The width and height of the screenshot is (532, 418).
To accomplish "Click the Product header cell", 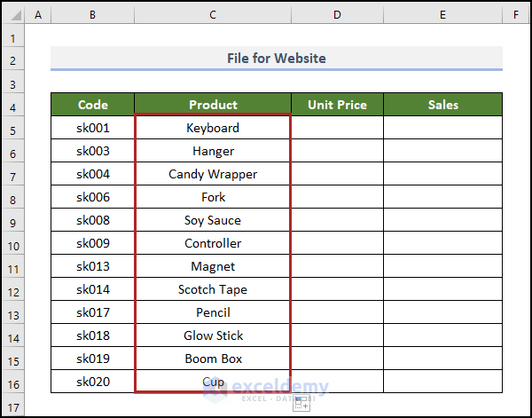I will pos(213,105).
